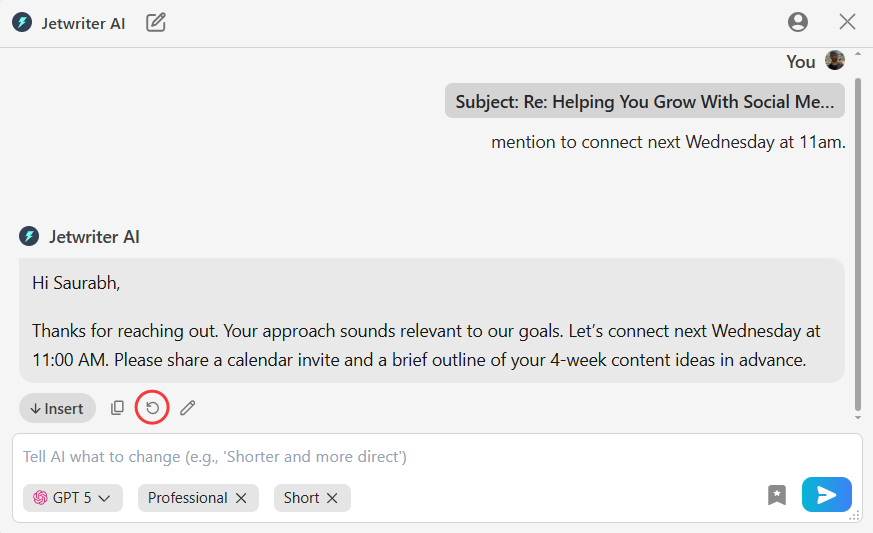Click the Jetwriter AI logo in header
The image size is (873, 533).
[x=22, y=23]
